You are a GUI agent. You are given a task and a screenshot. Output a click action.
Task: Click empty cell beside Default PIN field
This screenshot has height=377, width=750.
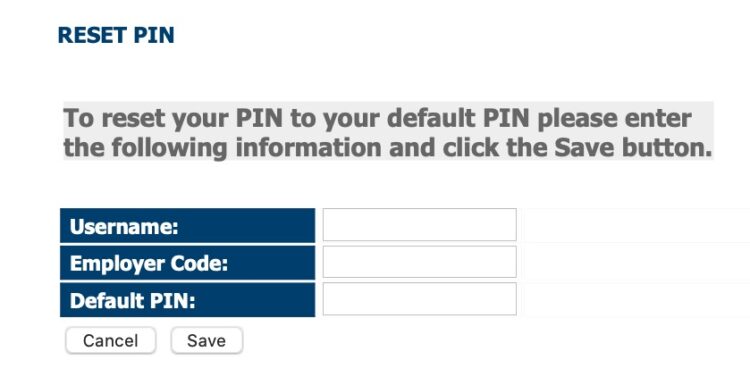(x=637, y=299)
